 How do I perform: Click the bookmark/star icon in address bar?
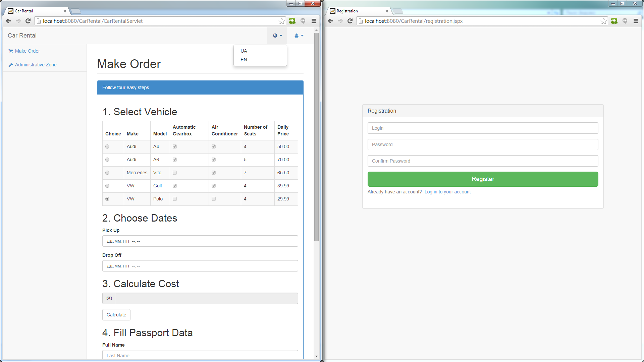281,21
